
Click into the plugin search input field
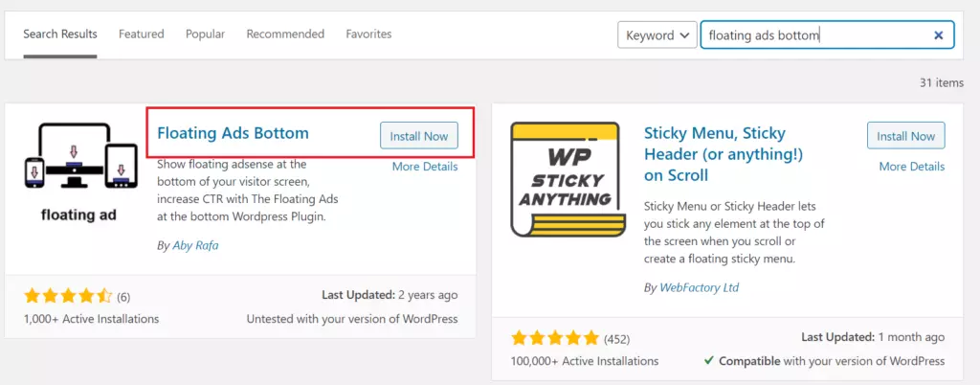pos(813,35)
